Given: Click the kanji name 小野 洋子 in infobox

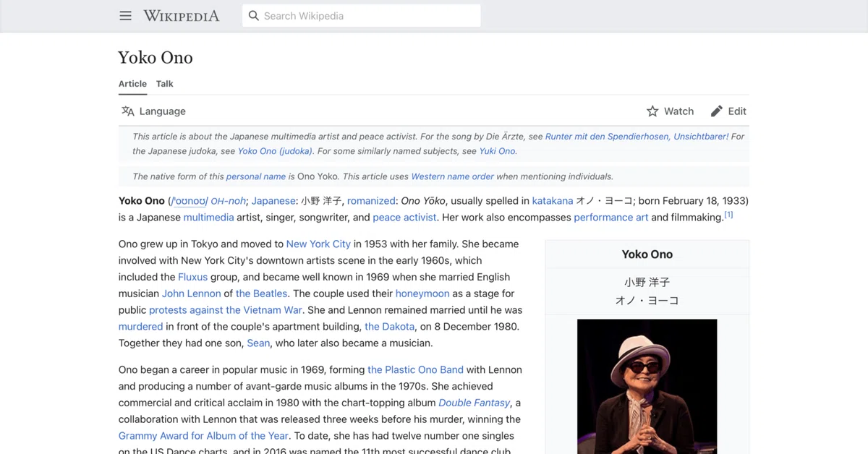Looking at the screenshot, I should [x=647, y=283].
